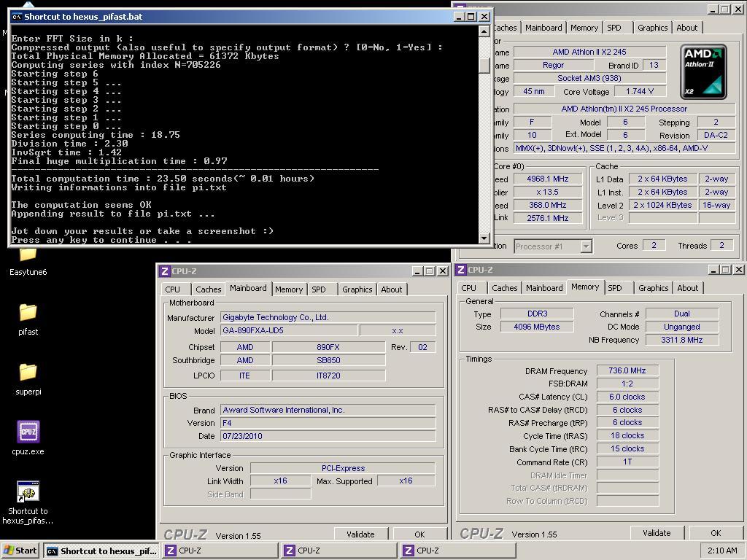Click CPU-Z Mainboard window title icon
Image resolution: width=747 pixels, height=560 pixels.
165,271
